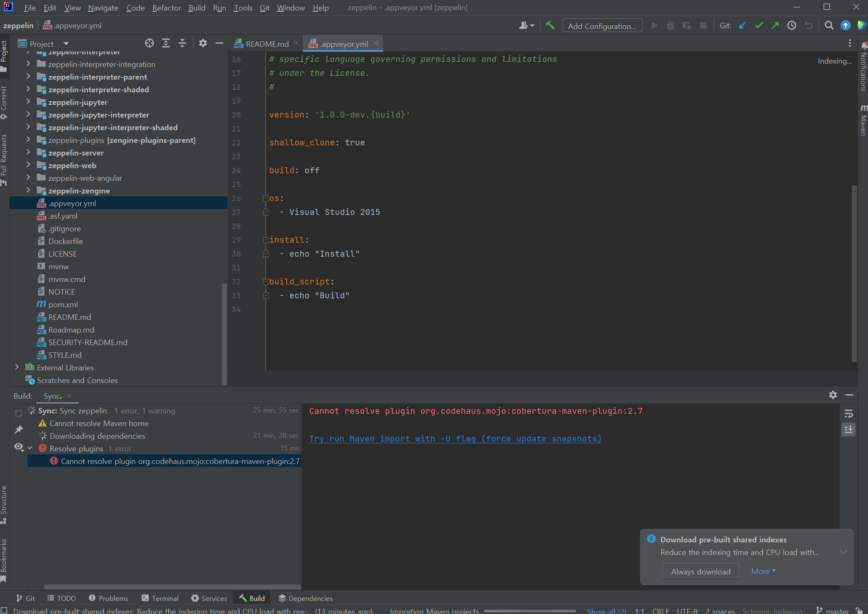Open the Refactor menu
868x614 pixels.
click(x=166, y=8)
